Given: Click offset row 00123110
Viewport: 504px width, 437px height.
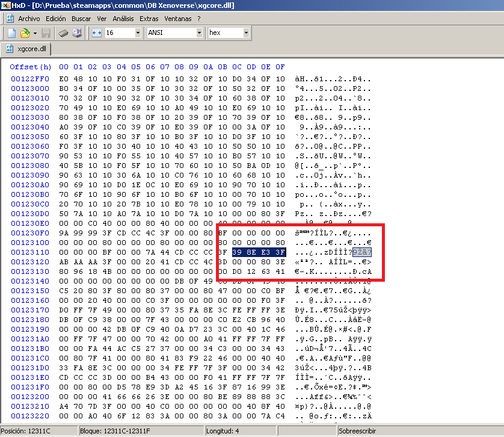Looking at the screenshot, I should pyautogui.click(x=30, y=252).
